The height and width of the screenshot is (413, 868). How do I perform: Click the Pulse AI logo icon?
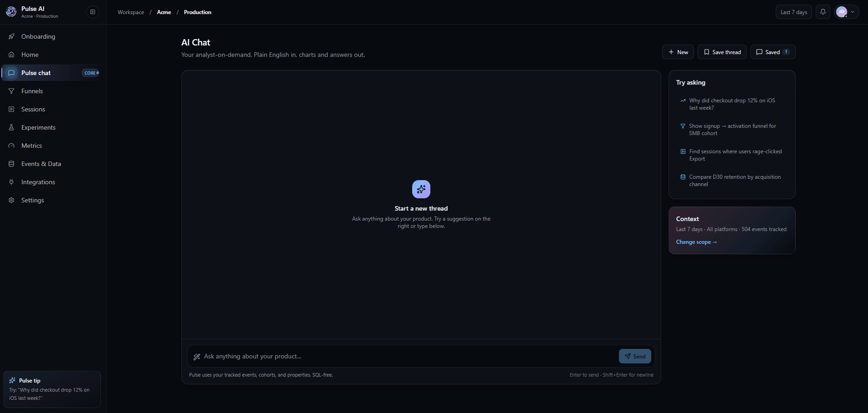click(11, 12)
